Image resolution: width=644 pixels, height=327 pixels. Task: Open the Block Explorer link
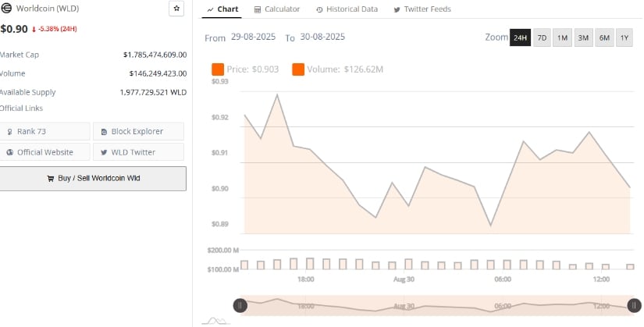pos(138,131)
